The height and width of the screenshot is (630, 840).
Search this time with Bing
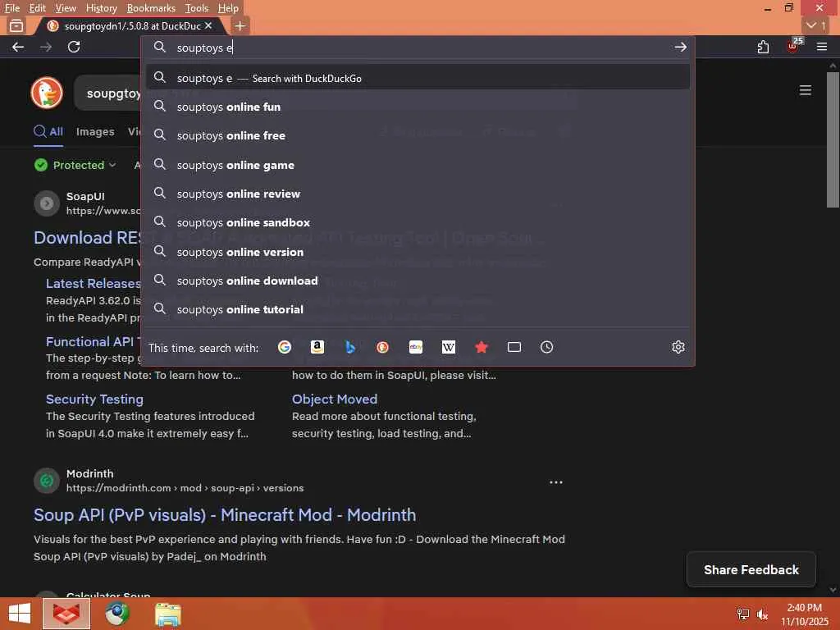click(349, 347)
